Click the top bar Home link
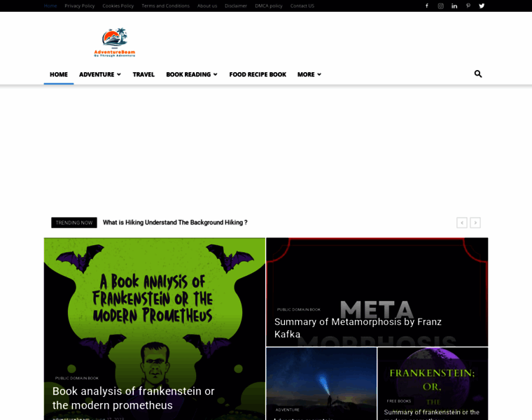Image resolution: width=532 pixels, height=420 pixels. point(50,6)
